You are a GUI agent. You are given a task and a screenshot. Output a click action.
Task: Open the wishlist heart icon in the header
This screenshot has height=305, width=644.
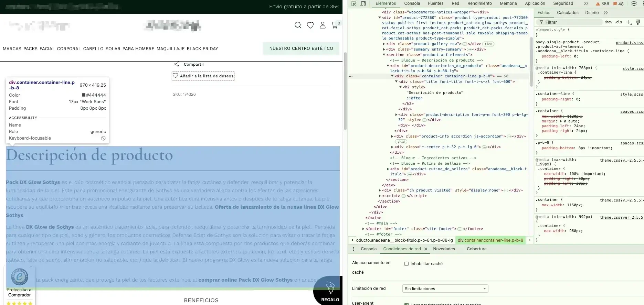coord(310,25)
